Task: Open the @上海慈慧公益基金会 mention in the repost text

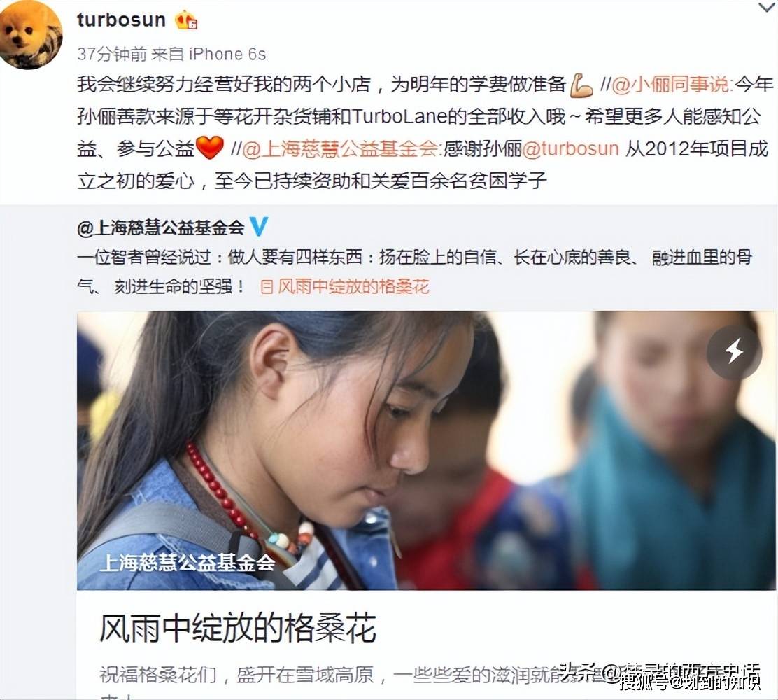Action: [x=339, y=149]
